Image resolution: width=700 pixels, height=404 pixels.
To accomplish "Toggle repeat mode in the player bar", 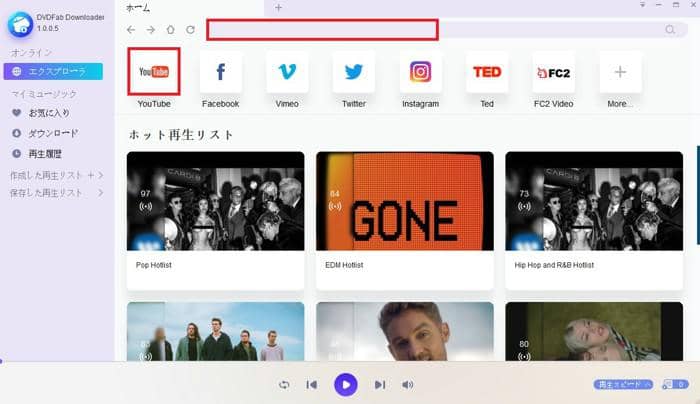I will pos(284,384).
